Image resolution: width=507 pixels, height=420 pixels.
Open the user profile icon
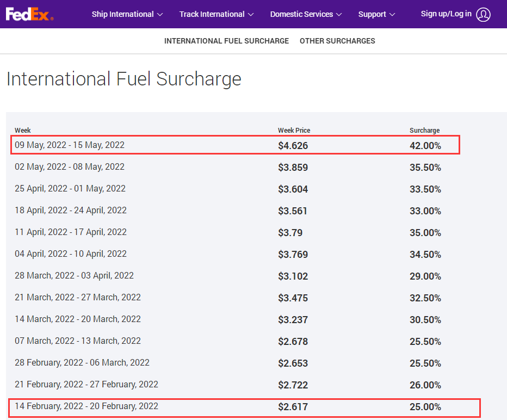(x=483, y=15)
